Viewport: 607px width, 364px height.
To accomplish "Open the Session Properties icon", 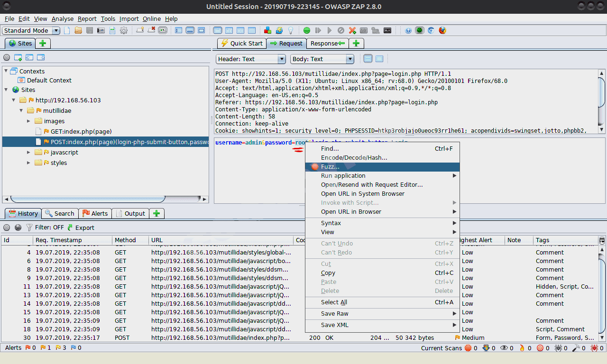I will (112, 30).
